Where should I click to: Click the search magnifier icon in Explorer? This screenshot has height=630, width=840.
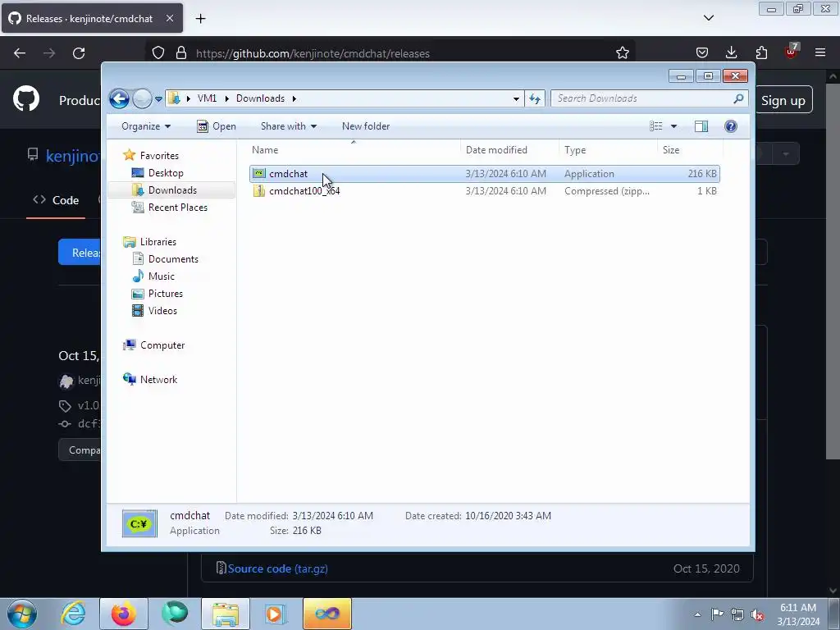739,98
